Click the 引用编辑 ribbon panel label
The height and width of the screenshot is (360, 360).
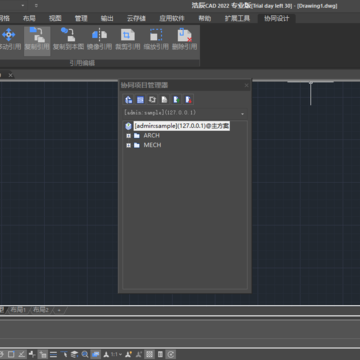[x=82, y=63]
